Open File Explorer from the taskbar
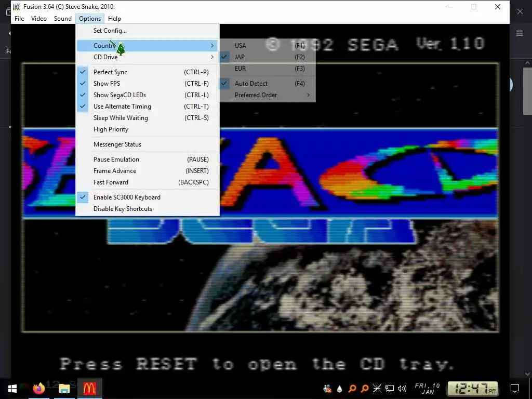This screenshot has height=399, width=532. pyautogui.click(x=64, y=389)
